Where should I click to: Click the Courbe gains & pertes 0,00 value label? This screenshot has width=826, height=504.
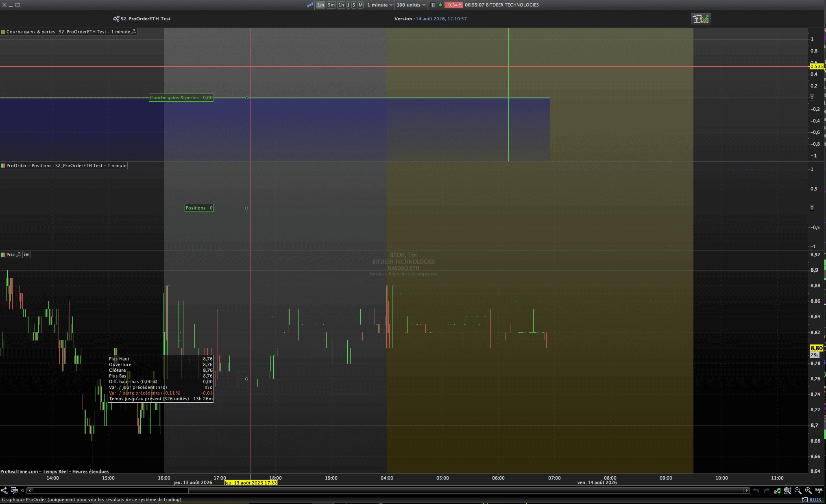point(181,98)
